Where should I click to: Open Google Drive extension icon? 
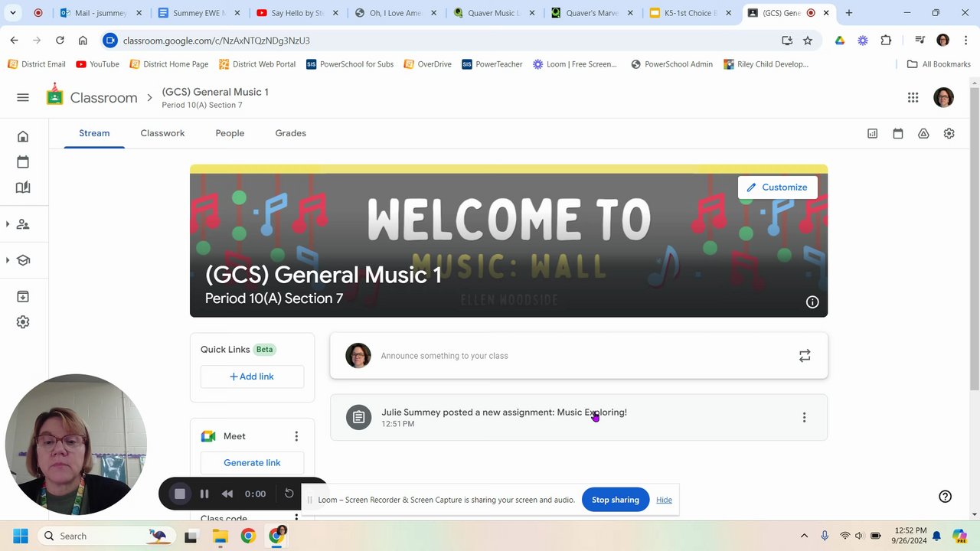coord(840,41)
